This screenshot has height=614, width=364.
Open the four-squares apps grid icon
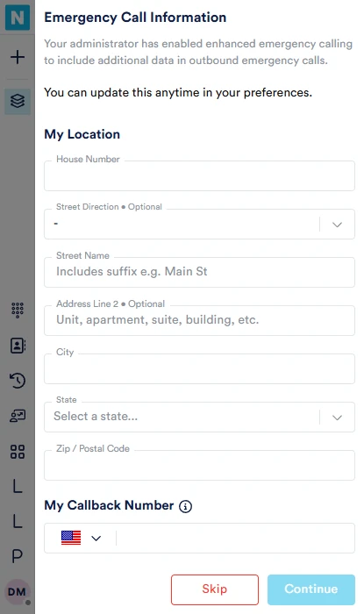(18, 452)
